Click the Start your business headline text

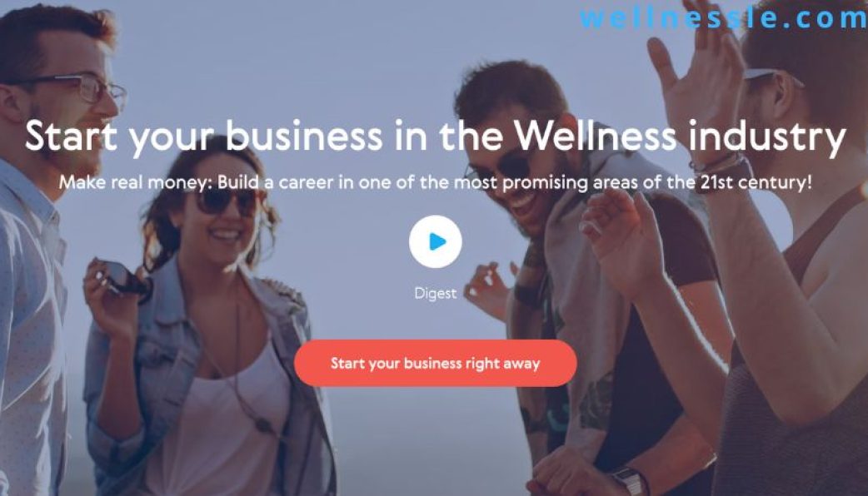pos(435,136)
